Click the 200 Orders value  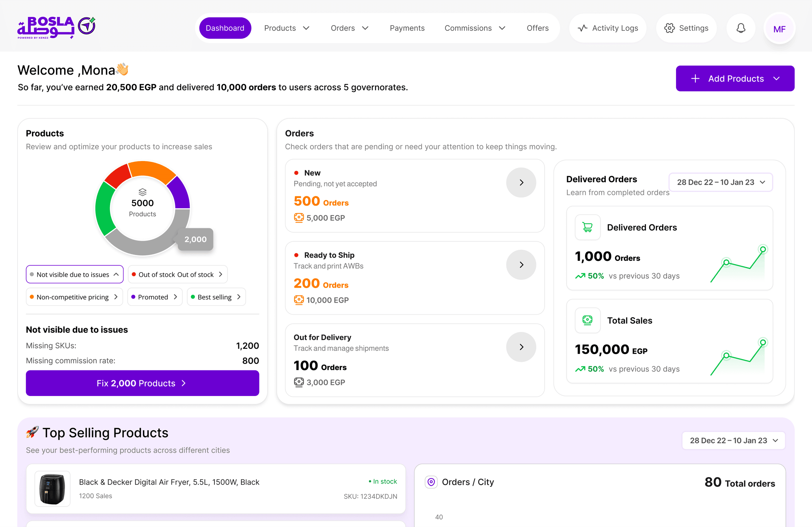pyautogui.click(x=321, y=284)
